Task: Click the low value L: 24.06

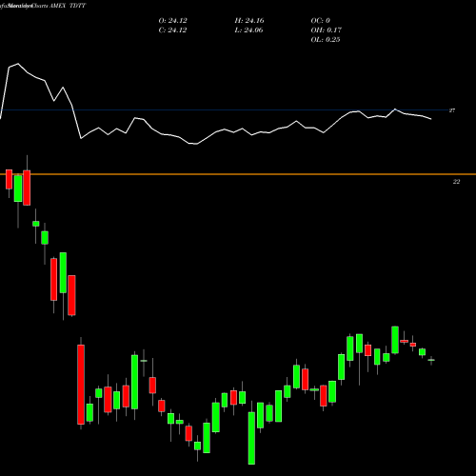Action: (248, 30)
